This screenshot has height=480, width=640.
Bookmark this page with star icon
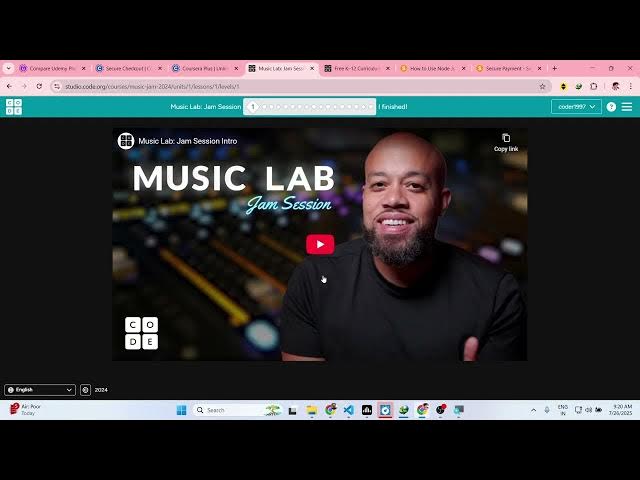(542, 87)
